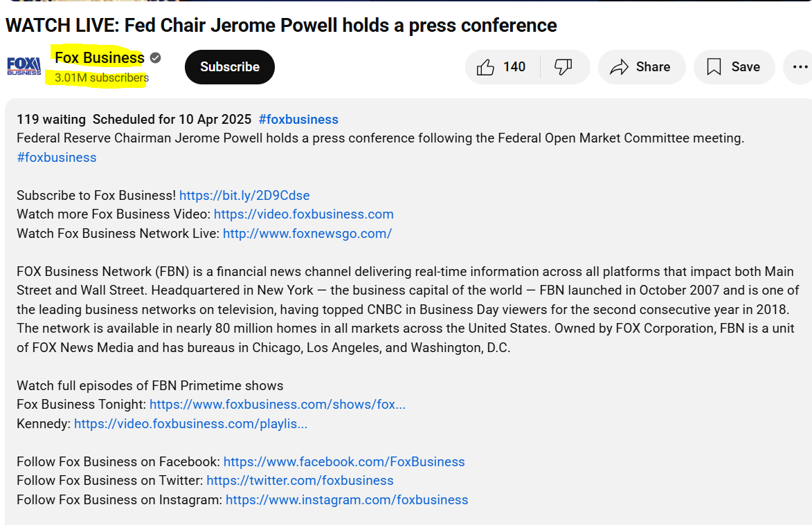Click the verified checkmark badge
The height and width of the screenshot is (525, 812).
[x=155, y=58]
